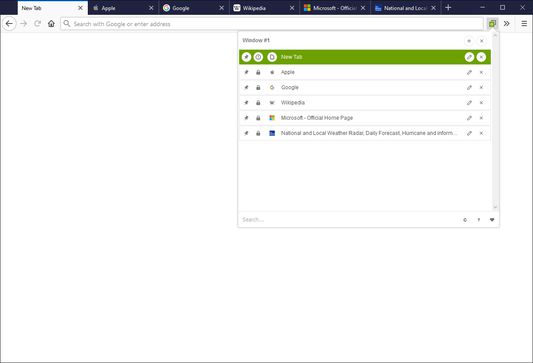Edit the Microsoft entry with the pencil icon

pyautogui.click(x=469, y=118)
